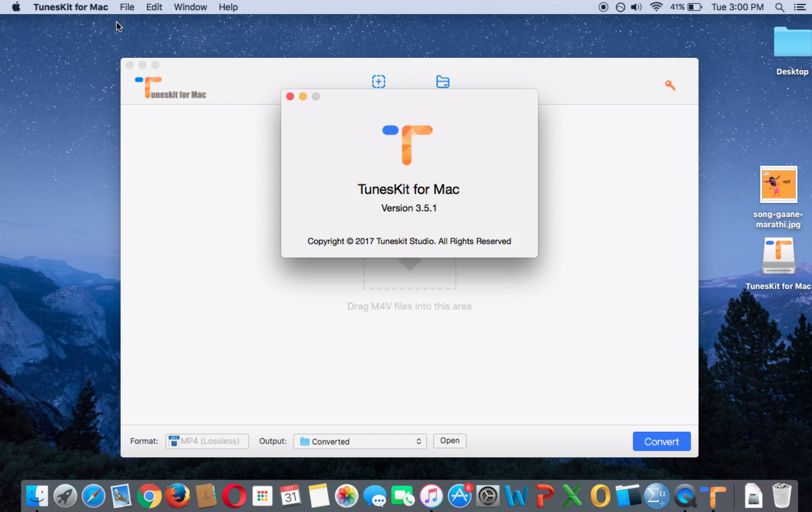Launch Firefox from dock
Image resolution: width=812 pixels, height=512 pixels.
pyautogui.click(x=177, y=496)
